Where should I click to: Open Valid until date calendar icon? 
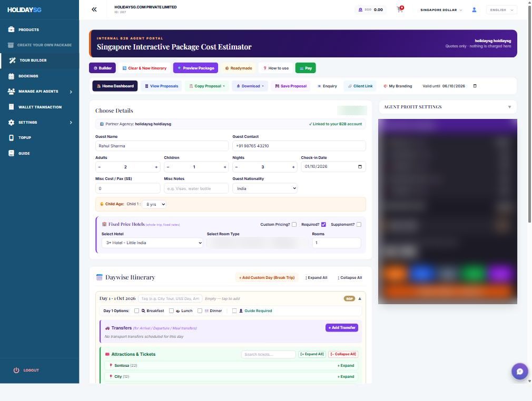475,86
